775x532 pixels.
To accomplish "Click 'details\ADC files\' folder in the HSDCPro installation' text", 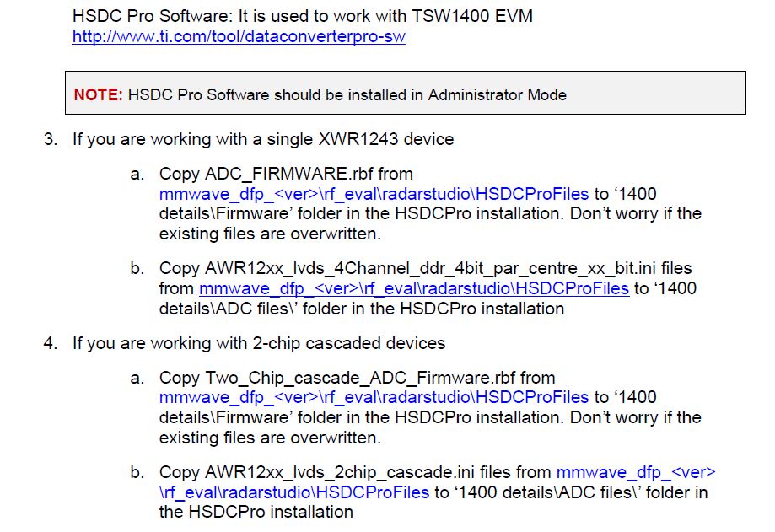I will pos(361,309).
